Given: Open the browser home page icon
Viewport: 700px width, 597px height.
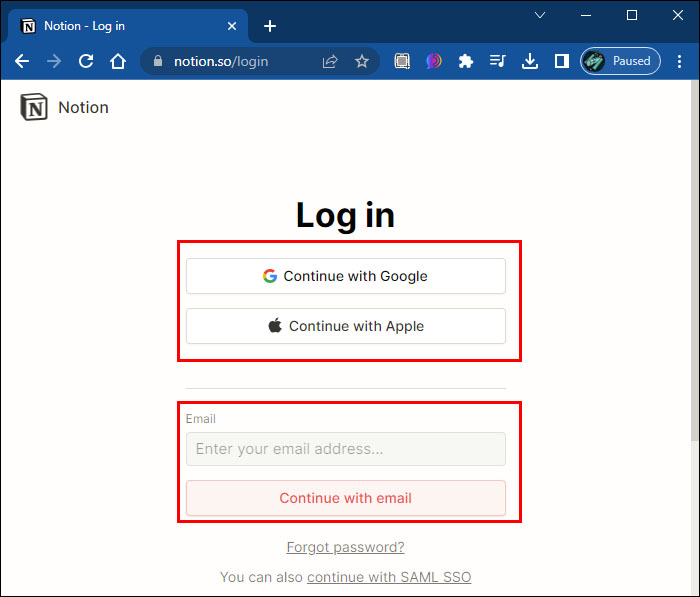Looking at the screenshot, I should [x=118, y=61].
